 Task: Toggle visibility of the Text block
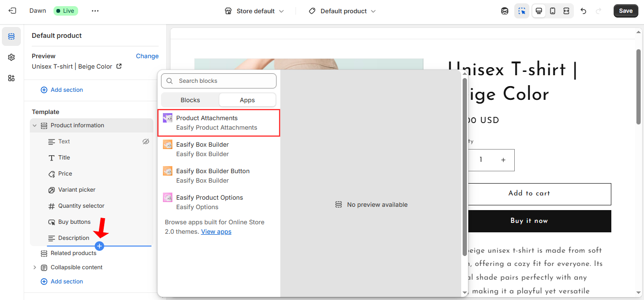(145, 141)
